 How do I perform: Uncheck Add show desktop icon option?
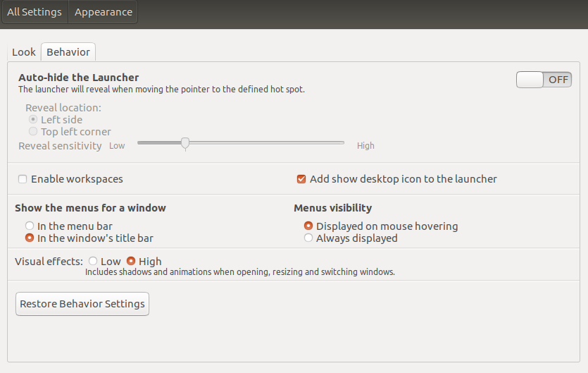tap(301, 179)
